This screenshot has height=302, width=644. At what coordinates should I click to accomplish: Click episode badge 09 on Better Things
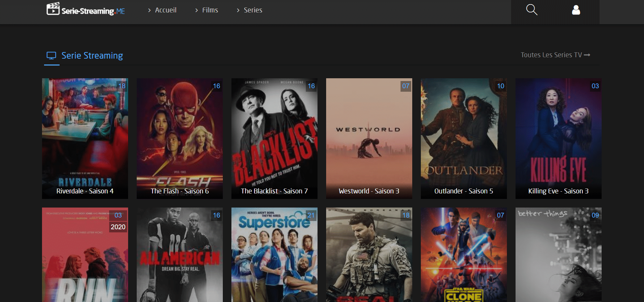[595, 215]
